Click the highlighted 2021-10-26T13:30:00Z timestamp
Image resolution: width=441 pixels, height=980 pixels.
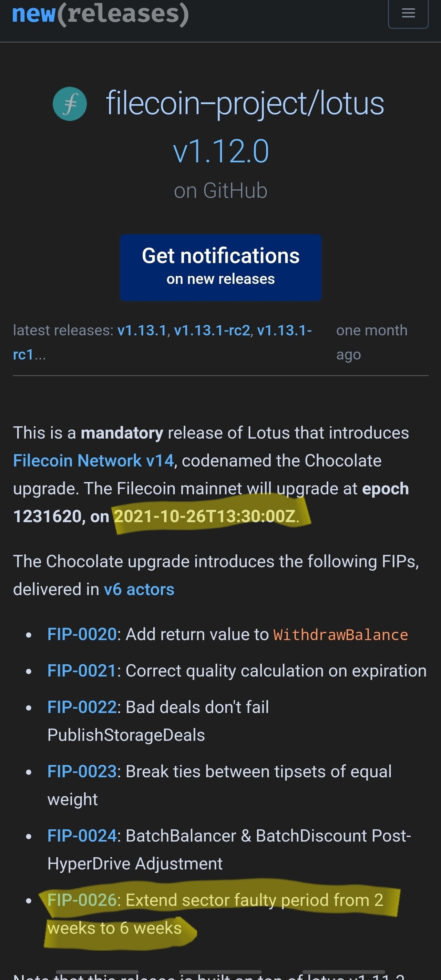pyautogui.click(x=205, y=516)
